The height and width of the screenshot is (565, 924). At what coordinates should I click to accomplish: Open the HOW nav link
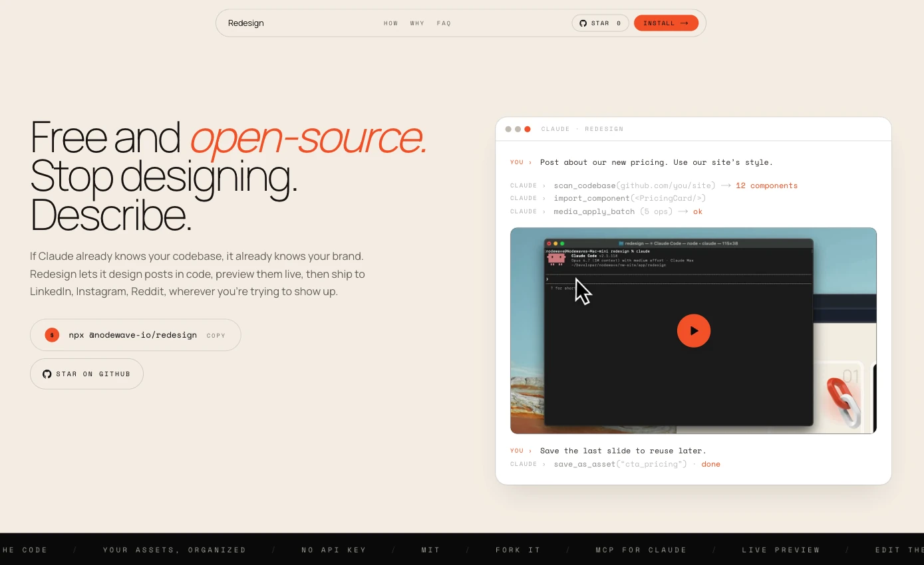(x=390, y=23)
